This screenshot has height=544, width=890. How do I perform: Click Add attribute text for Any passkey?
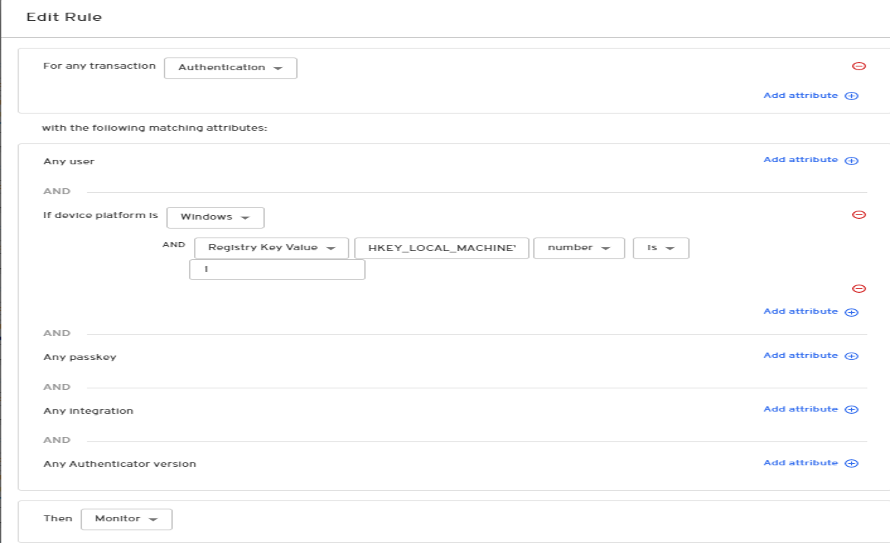click(800, 356)
